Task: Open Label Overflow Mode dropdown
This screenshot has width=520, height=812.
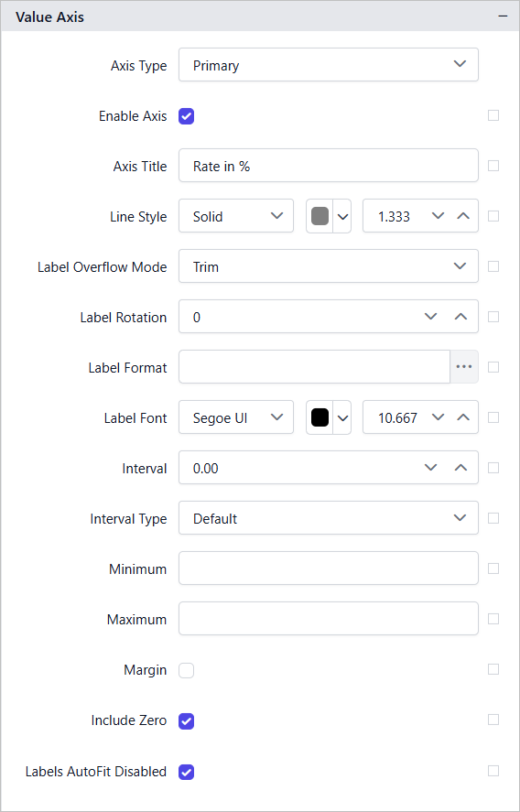Action: pyautogui.click(x=329, y=266)
